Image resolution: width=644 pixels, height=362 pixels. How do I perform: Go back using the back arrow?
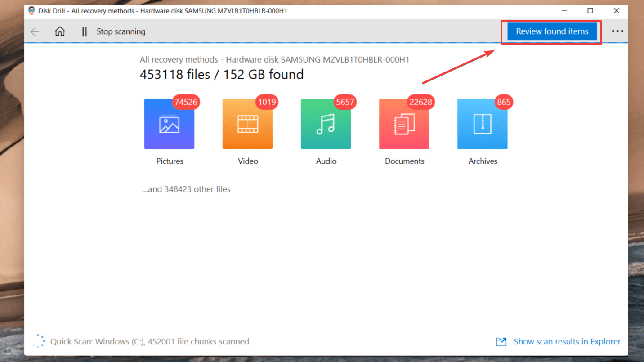coord(35,31)
